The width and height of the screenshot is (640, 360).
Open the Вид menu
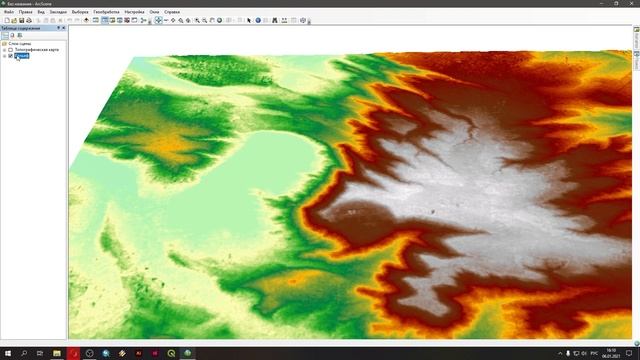[x=41, y=12]
